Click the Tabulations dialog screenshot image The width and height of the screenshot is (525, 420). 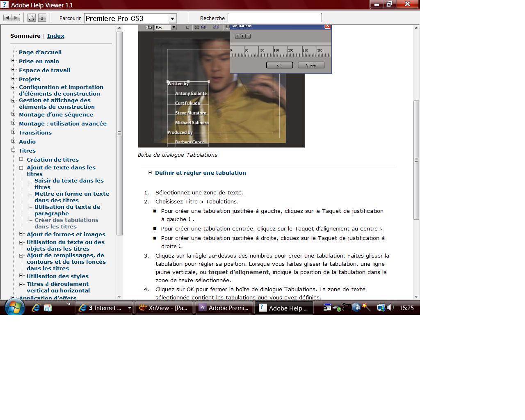(235, 86)
